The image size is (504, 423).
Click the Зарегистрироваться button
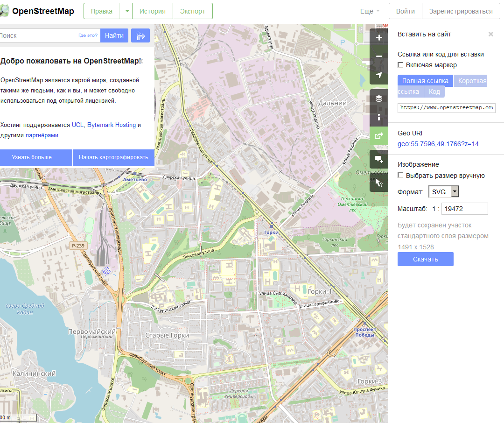pyautogui.click(x=461, y=11)
